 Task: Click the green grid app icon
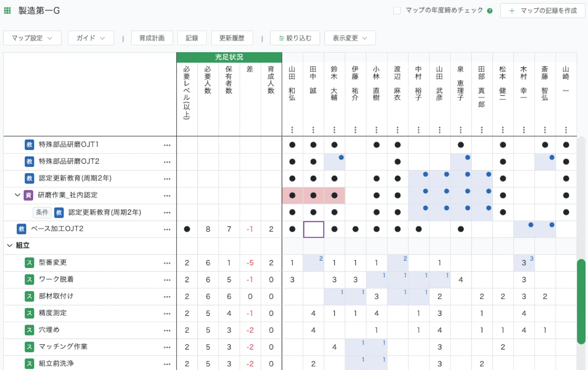coord(7,11)
